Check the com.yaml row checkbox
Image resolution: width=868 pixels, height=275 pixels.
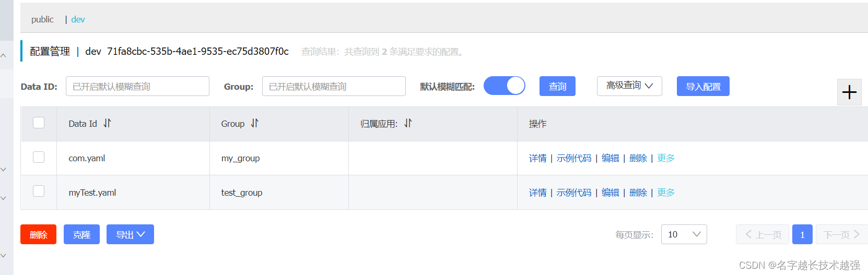(39, 157)
